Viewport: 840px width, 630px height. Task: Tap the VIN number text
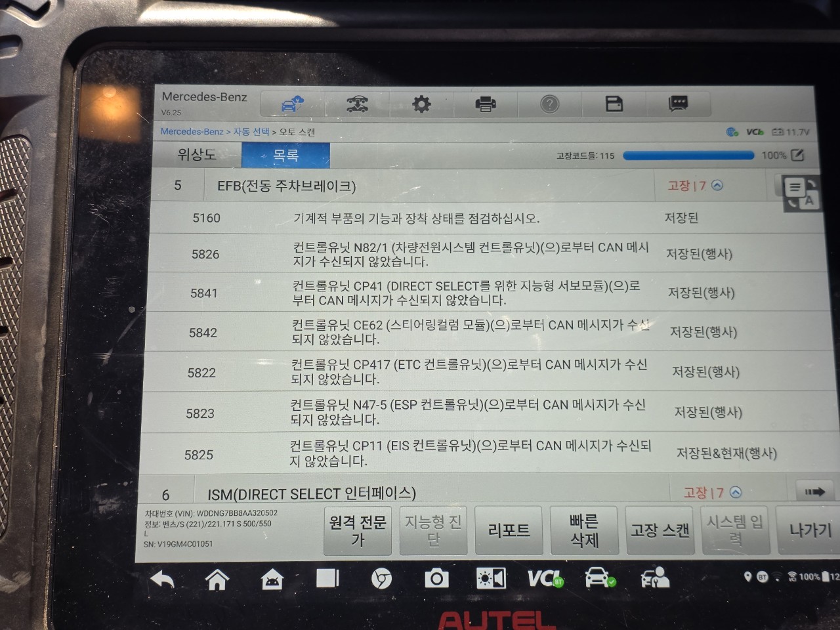pyautogui.click(x=211, y=513)
